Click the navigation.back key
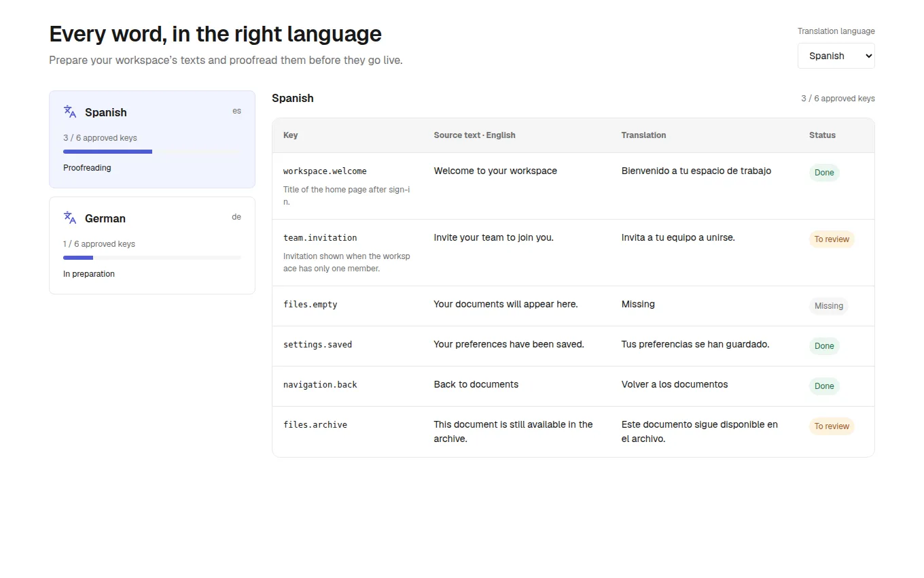This screenshot has height=578, width=924. [320, 385]
